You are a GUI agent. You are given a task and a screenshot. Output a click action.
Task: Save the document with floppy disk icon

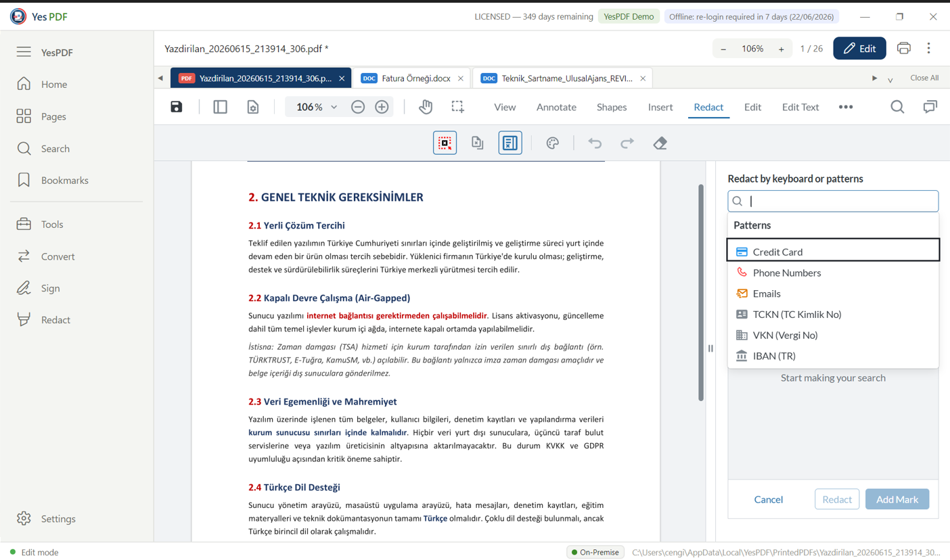pos(177,107)
